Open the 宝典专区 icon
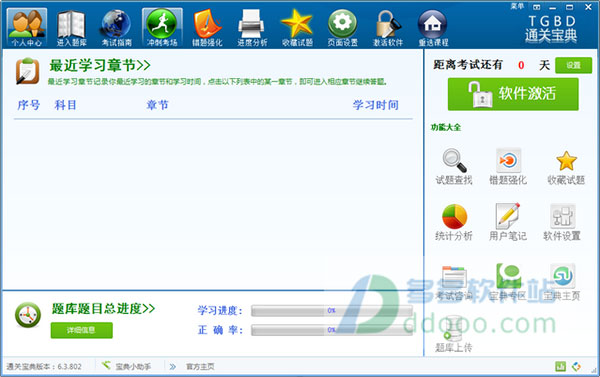Screen dimensions: 600x377 pyautogui.click(x=508, y=282)
